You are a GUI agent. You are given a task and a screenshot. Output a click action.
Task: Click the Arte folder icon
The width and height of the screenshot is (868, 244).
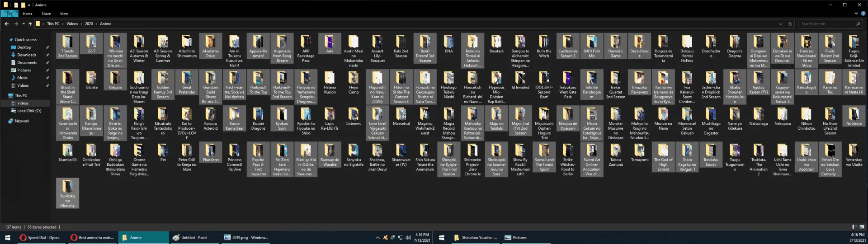tap(330, 42)
